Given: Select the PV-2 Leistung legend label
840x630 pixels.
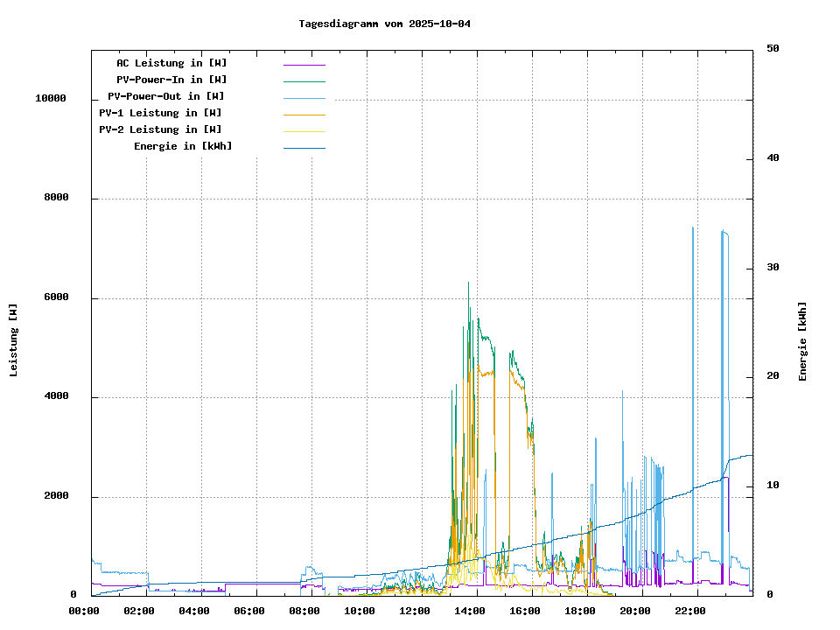Looking at the screenshot, I should (160, 129).
